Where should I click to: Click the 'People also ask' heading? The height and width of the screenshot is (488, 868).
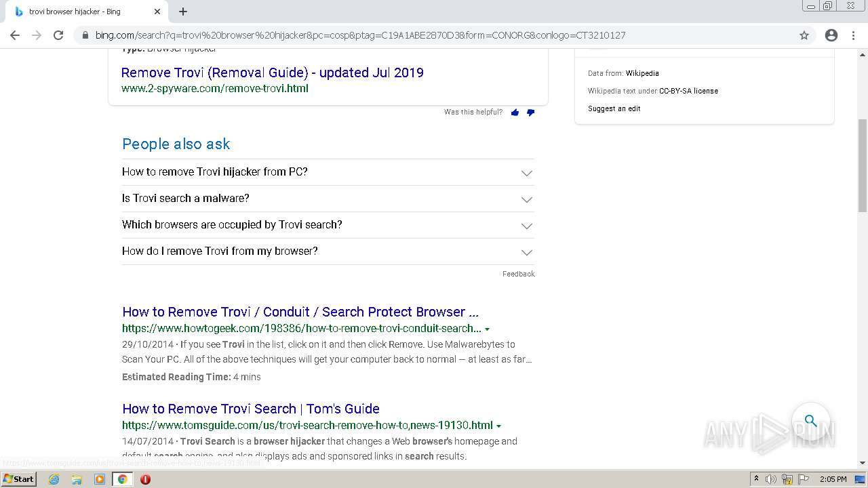pyautogui.click(x=176, y=144)
